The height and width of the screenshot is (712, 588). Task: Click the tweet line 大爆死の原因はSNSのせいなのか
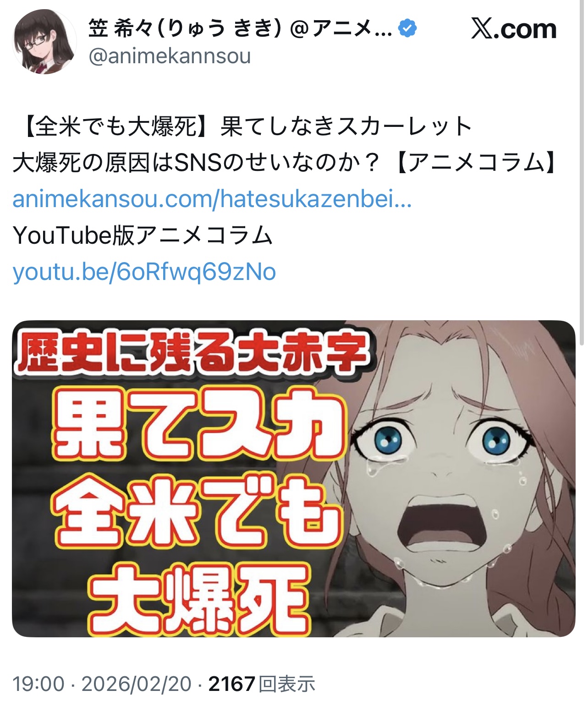click(x=197, y=163)
